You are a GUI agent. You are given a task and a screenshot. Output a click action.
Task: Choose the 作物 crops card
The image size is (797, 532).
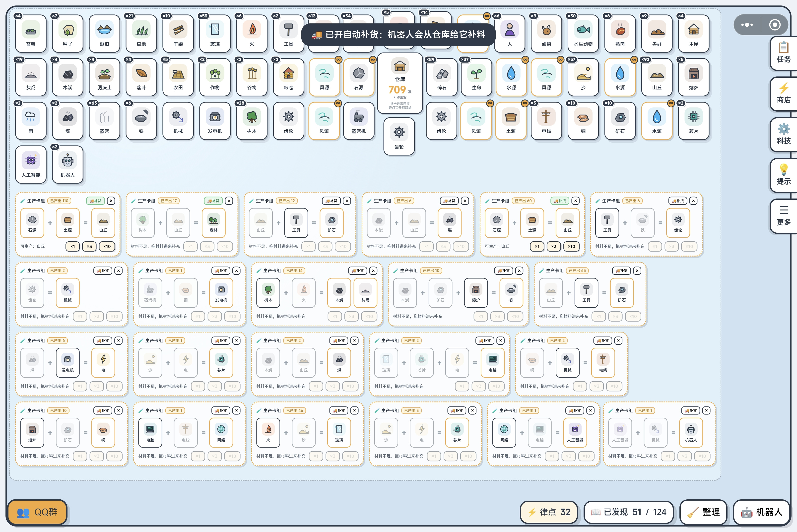click(215, 77)
